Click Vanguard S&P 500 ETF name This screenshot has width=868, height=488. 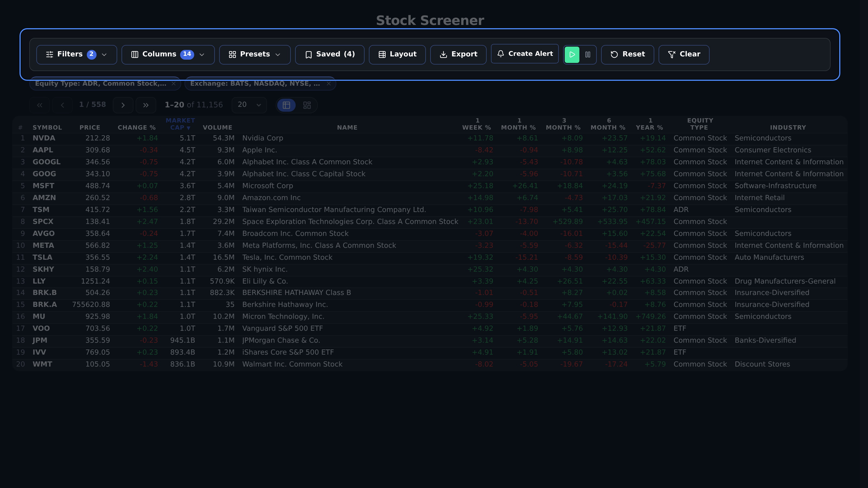282,328
